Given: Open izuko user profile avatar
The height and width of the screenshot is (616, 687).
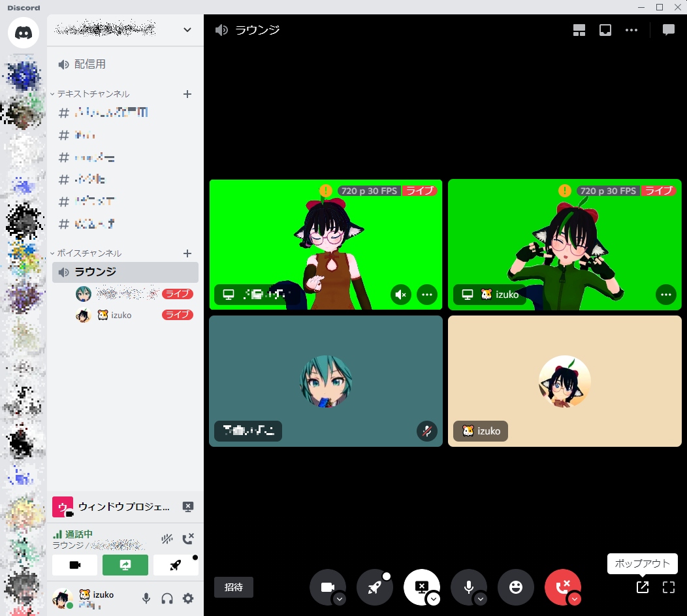Looking at the screenshot, I should click(62, 598).
